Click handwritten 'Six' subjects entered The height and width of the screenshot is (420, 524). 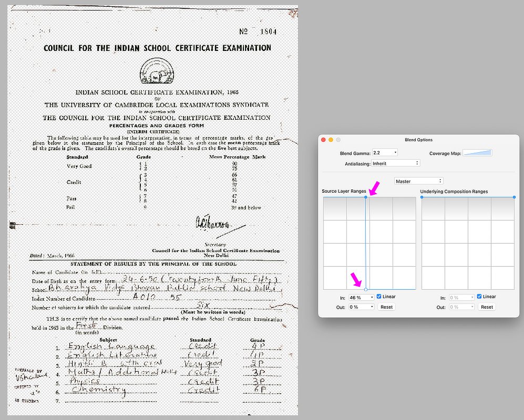point(203,305)
